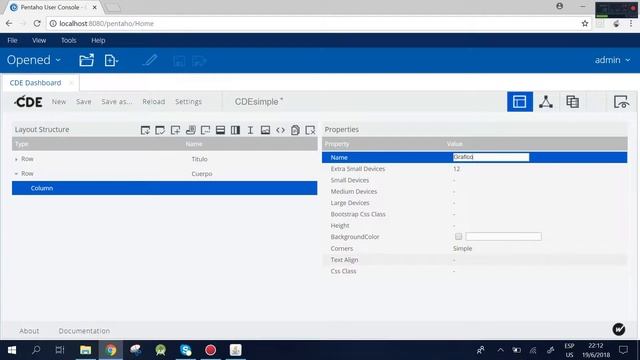Open the About link
The width and height of the screenshot is (640, 360).
29,331
